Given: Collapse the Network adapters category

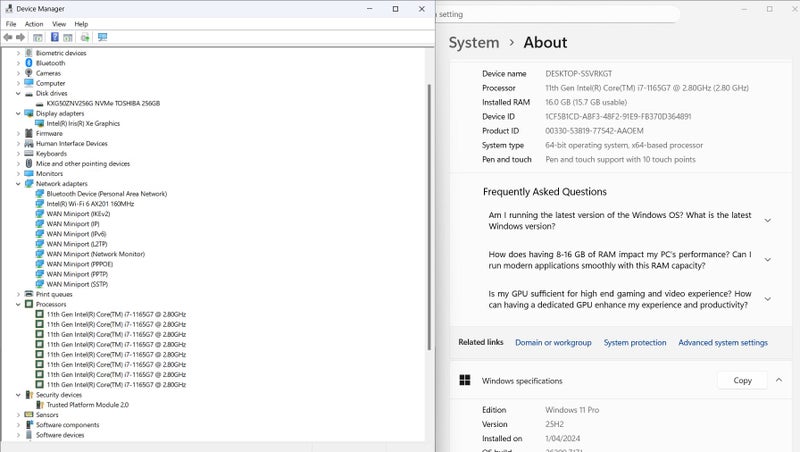Looking at the screenshot, I should coord(18,184).
